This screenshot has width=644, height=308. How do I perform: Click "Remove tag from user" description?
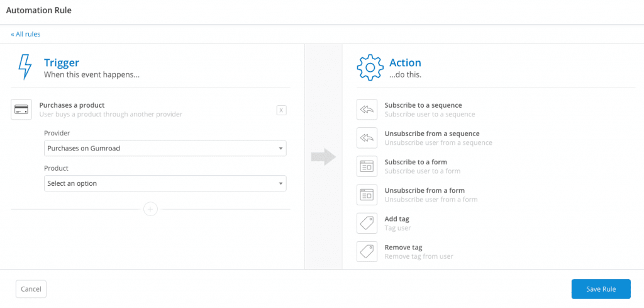point(419,256)
